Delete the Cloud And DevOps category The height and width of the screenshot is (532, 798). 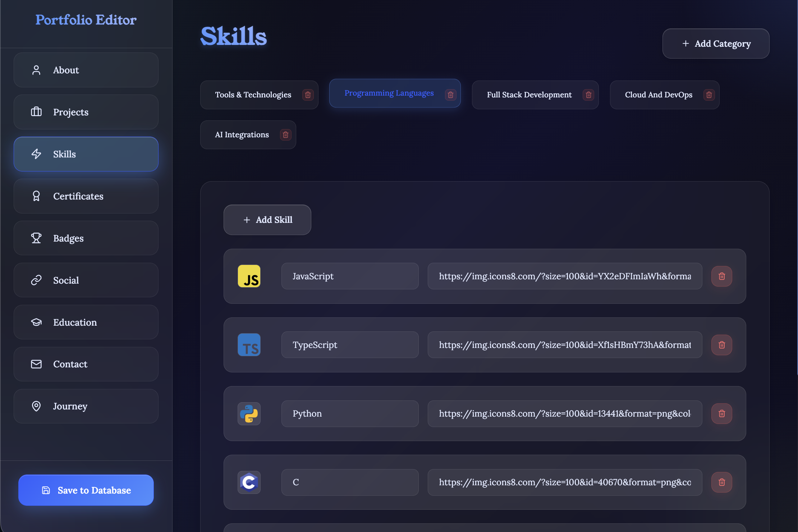709,95
